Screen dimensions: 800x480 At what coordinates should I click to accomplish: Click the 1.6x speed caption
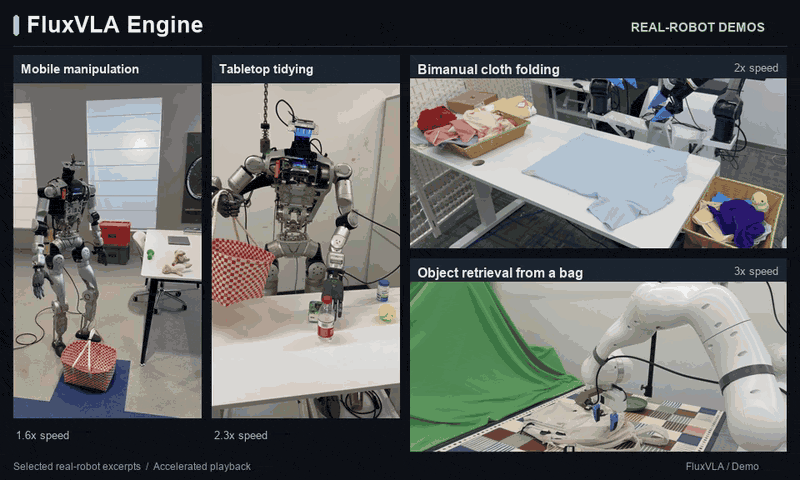click(43, 436)
